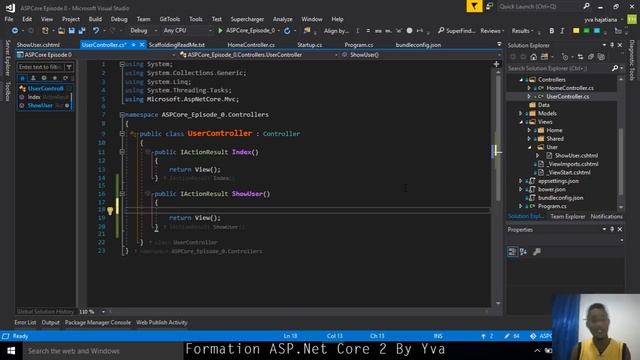Open the Output pane
Screen dimensions: 640x360
[x=51, y=322]
